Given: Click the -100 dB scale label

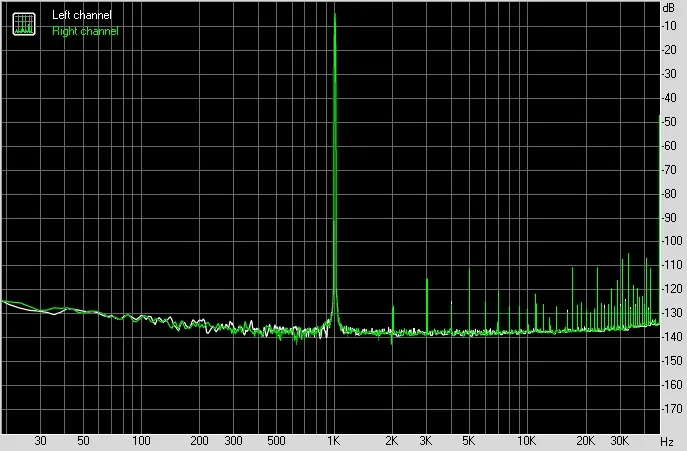Looking at the screenshot, I should tap(672, 241).
